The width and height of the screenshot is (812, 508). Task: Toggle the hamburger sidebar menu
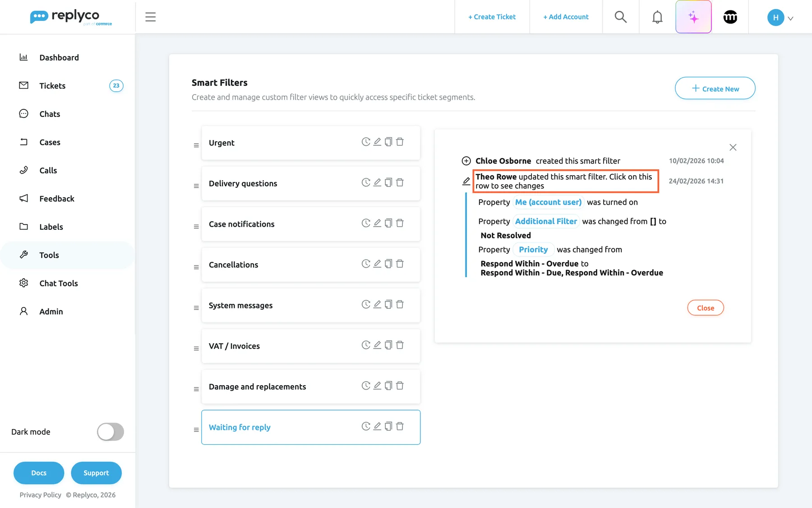tap(151, 17)
